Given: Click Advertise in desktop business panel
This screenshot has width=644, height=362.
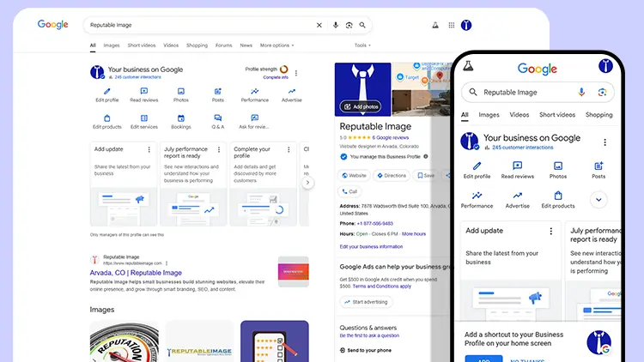Looking at the screenshot, I should (292, 95).
